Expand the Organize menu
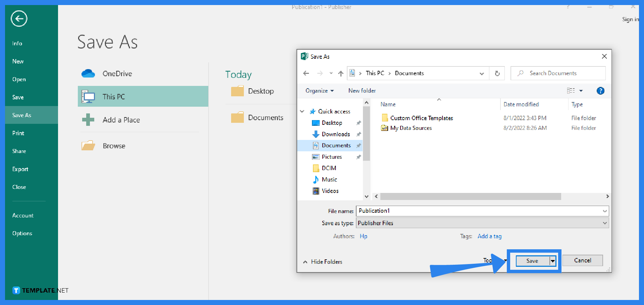 [319, 91]
